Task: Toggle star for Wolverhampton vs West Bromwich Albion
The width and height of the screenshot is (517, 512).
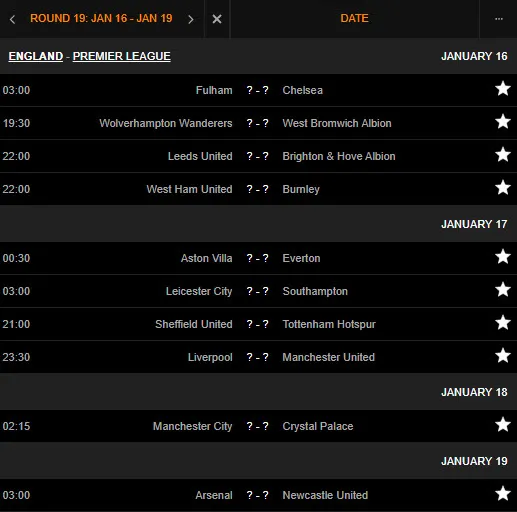Action: pyautogui.click(x=503, y=122)
